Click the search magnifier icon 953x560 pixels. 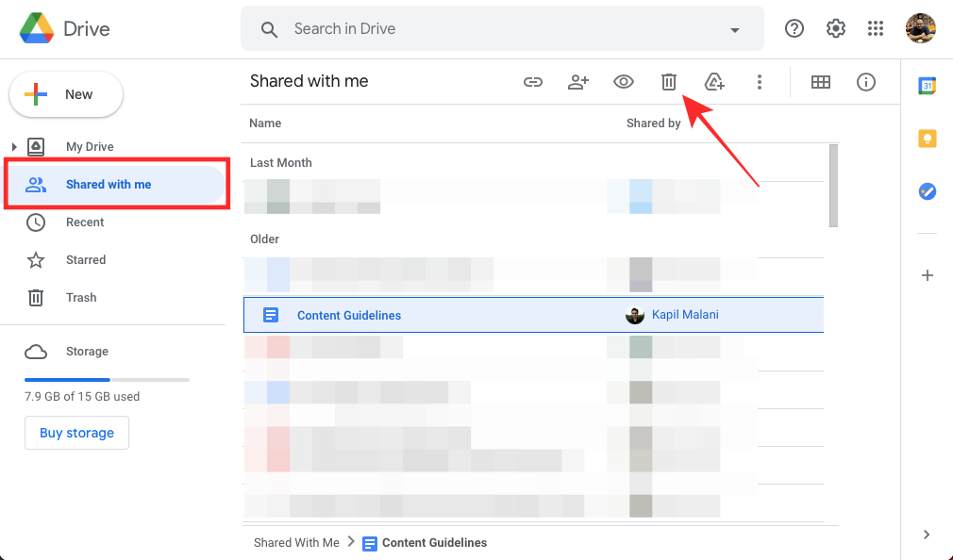[x=269, y=29]
